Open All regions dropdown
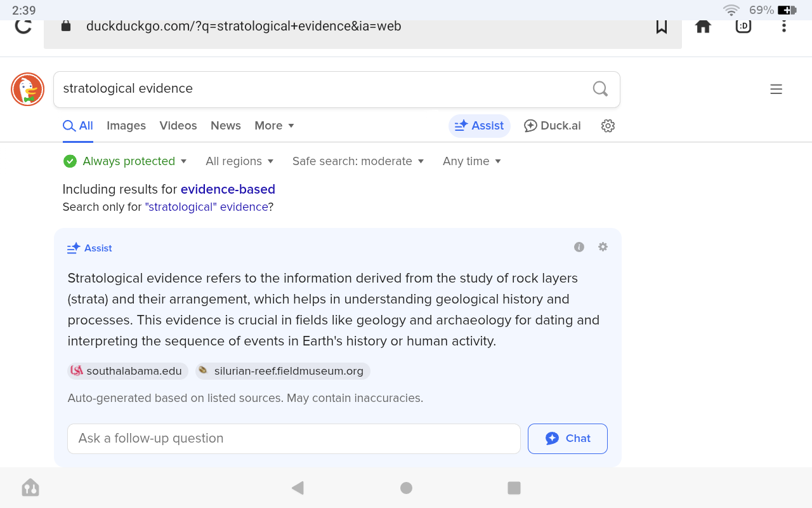 click(x=240, y=161)
